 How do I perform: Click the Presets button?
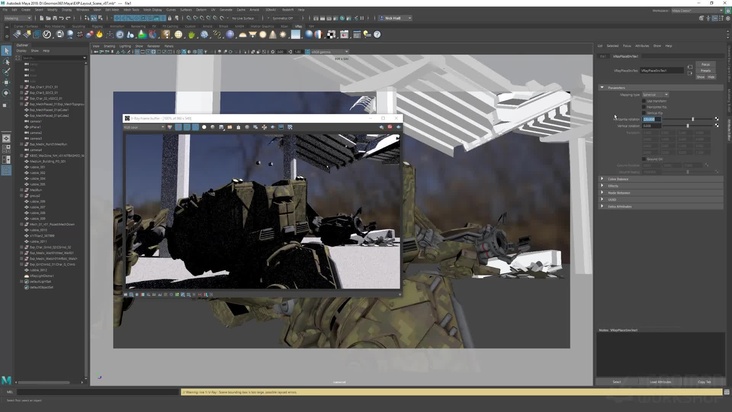click(x=705, y=70)
